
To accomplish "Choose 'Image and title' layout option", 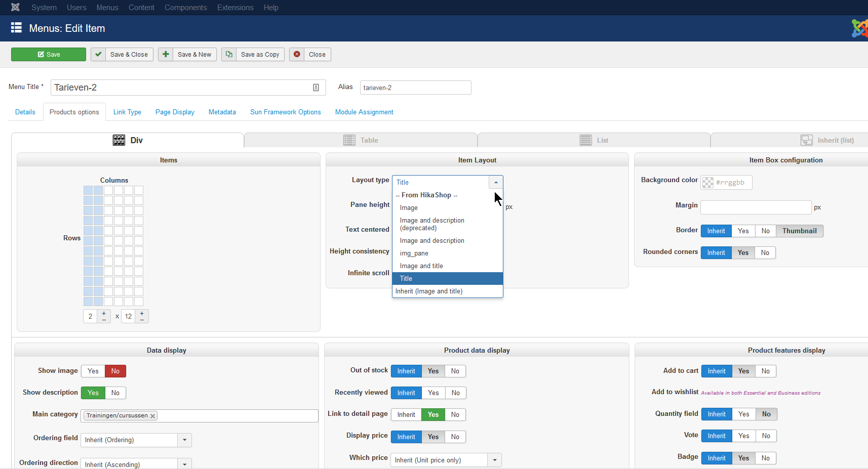I will pos(448,266).
